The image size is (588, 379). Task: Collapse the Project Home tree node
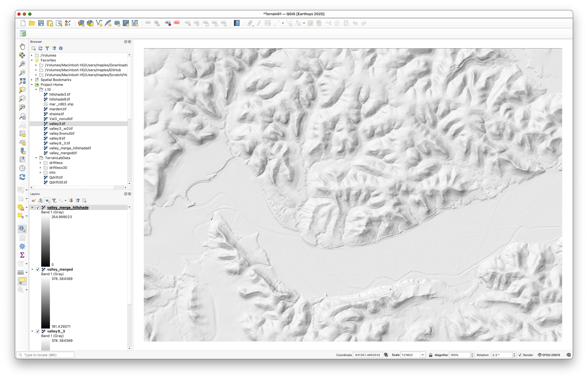(x=32, y=85)
